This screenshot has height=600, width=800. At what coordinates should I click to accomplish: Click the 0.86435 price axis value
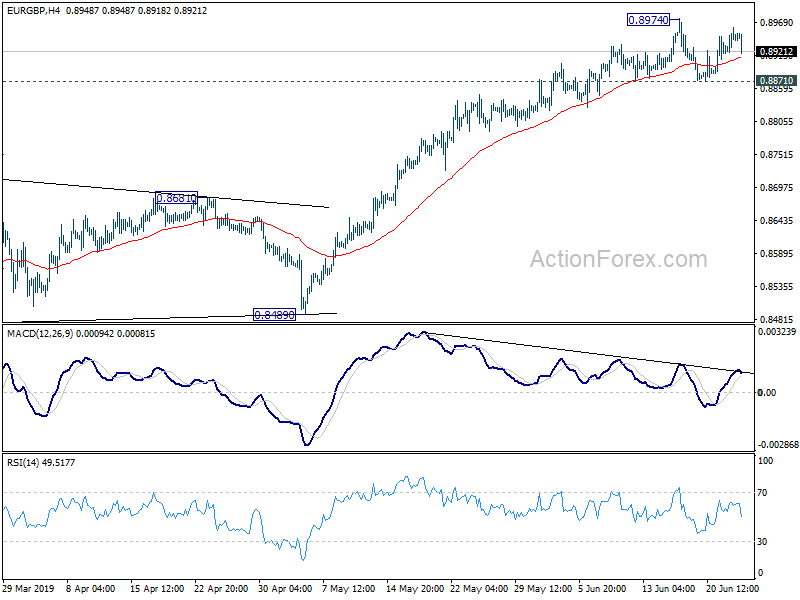point(777,220)
